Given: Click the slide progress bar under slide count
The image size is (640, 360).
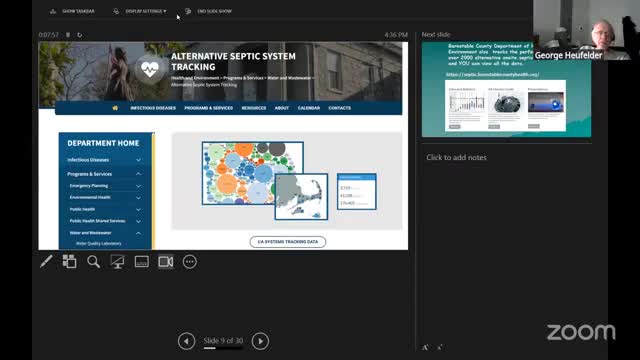Looking at the screenshot, I should coord(223,348).
